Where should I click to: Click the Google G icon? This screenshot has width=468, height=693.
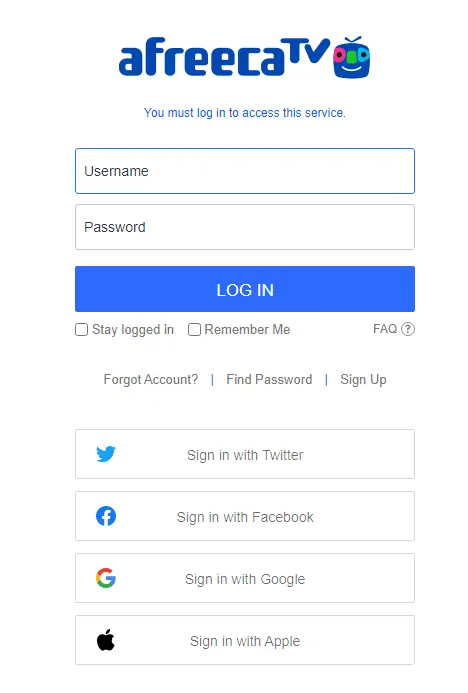pos(106,578)
